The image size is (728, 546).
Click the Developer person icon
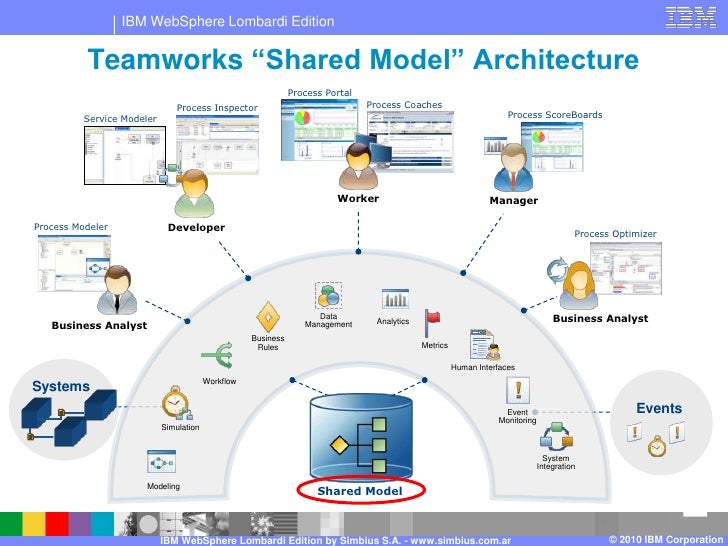click(195, 194)
